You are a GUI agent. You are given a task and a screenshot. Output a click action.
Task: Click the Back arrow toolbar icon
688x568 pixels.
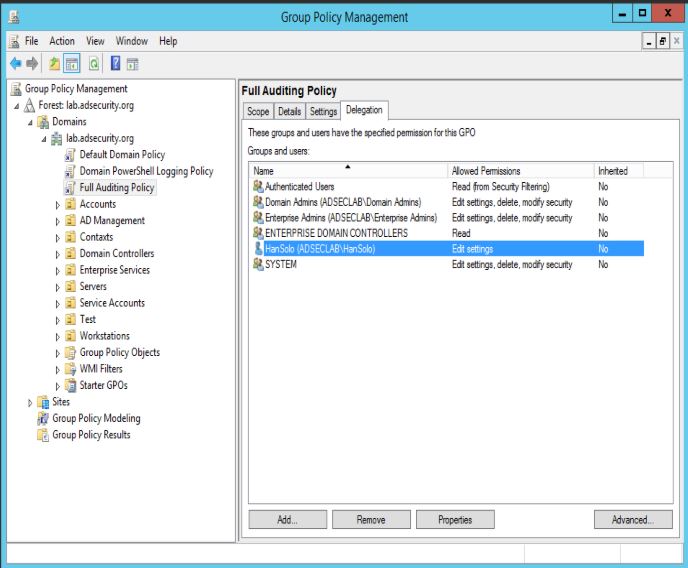pyautogui.click(x=16, y=64)
